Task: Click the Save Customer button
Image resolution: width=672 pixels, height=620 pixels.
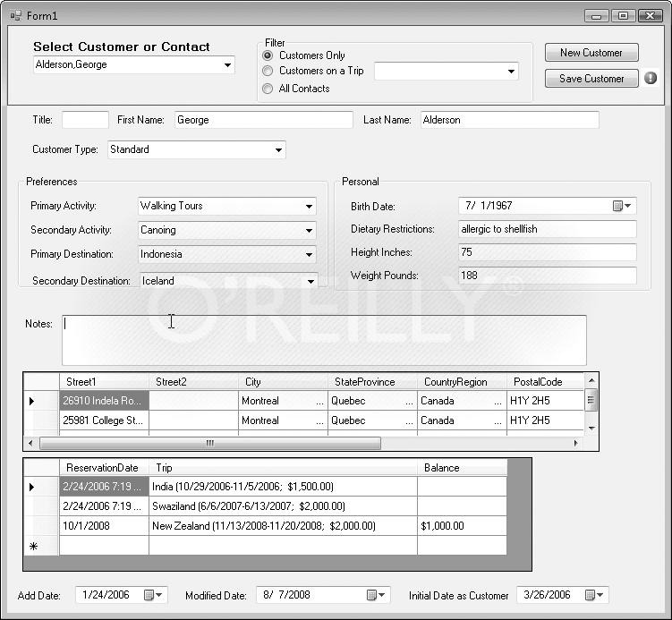Action: [591, 79]
